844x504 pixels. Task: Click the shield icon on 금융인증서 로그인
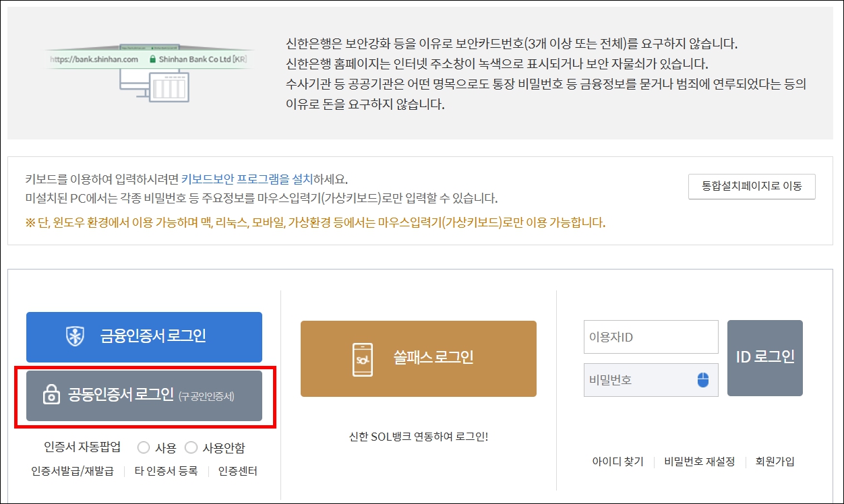[75, 336]
